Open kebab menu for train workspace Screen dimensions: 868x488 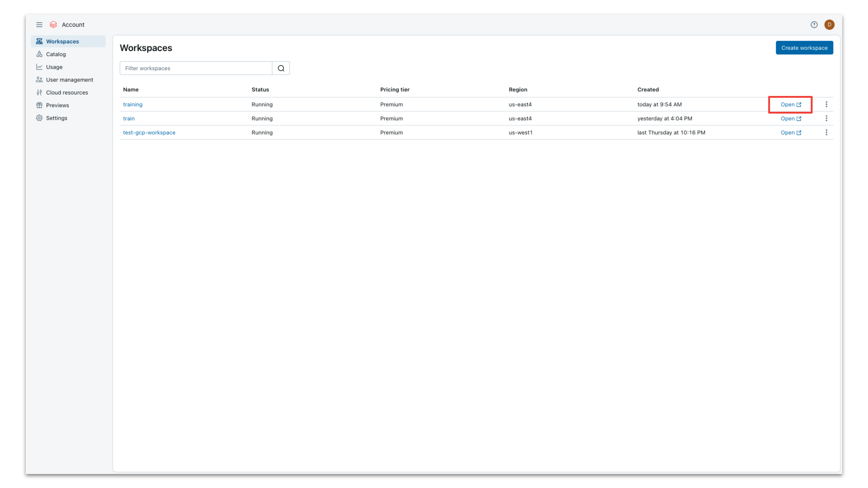(826, 118)
